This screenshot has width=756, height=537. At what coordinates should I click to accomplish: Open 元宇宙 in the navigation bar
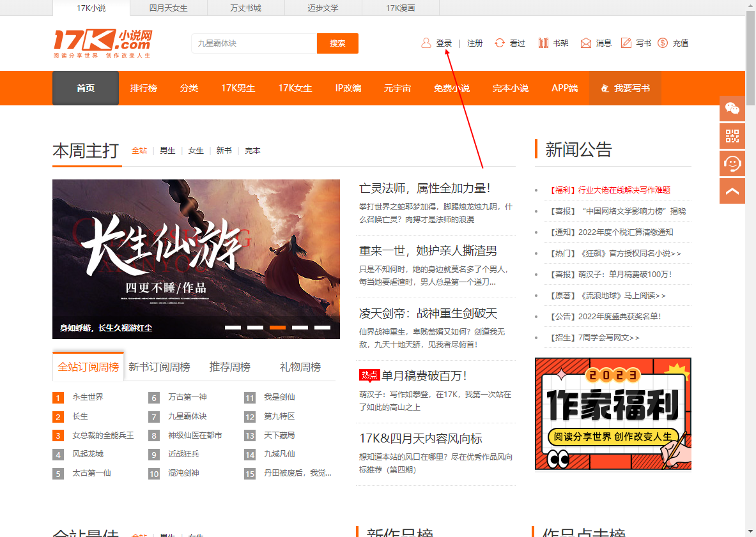pyautogui.click(x=397, y=88)
